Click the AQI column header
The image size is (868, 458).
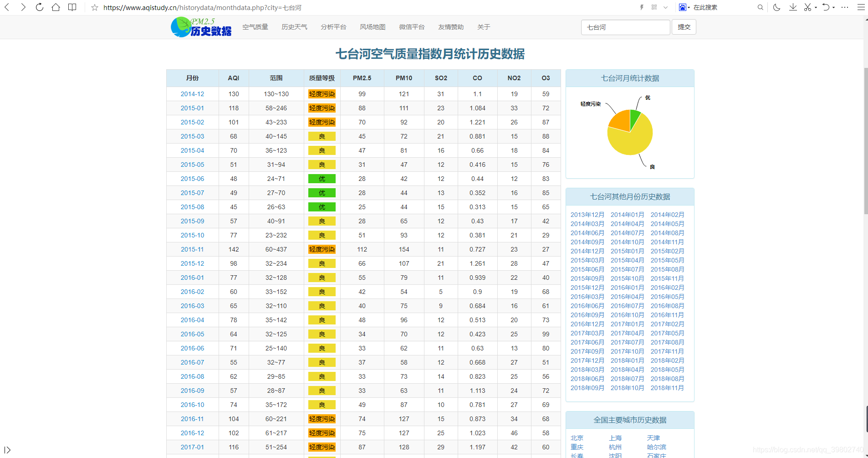[x=234, y=78]
